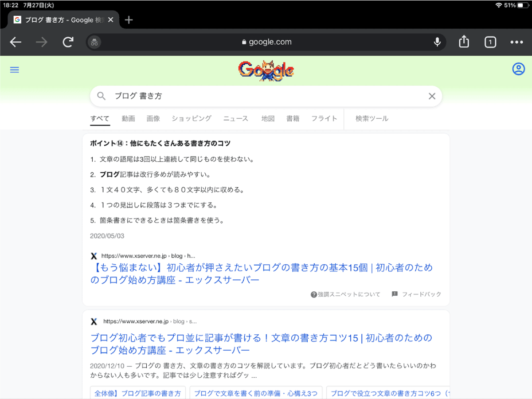Open the 【もう悩まない】 featured snippet link
The image size is (532, 399).
(x=262, y=274)
